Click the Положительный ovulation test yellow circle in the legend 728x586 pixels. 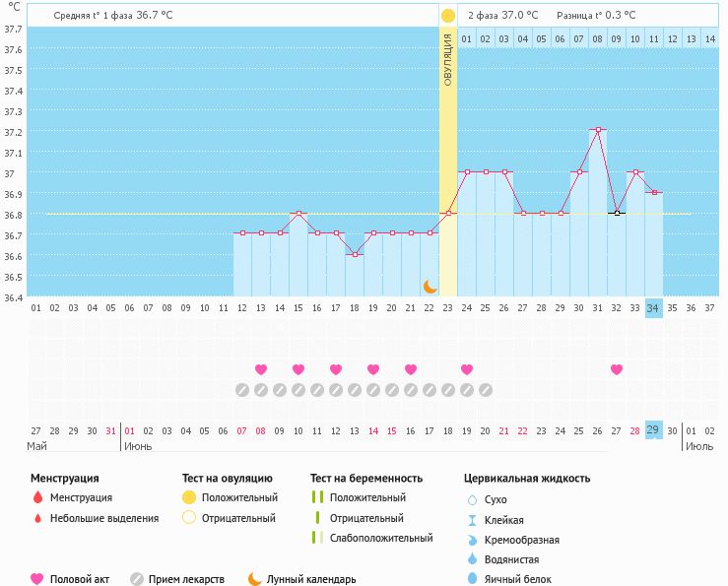click(189, 497)
